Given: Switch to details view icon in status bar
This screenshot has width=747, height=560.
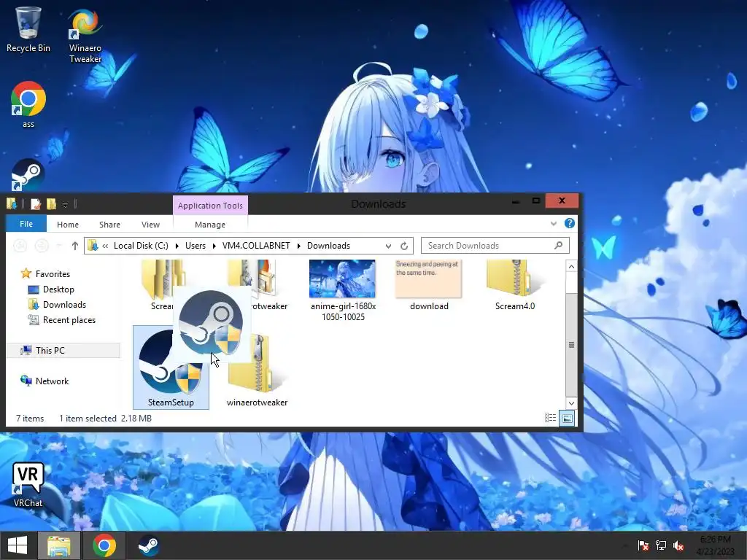Looking at the screenshot, I should point(550,418).
